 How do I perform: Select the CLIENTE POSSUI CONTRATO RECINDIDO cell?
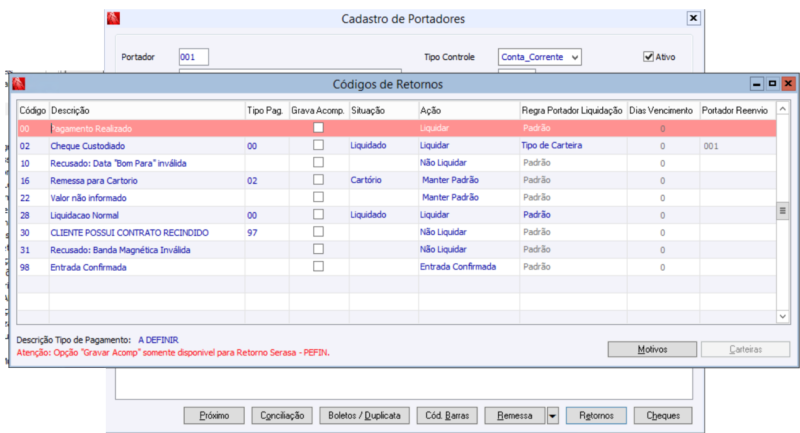coord(147,233)
